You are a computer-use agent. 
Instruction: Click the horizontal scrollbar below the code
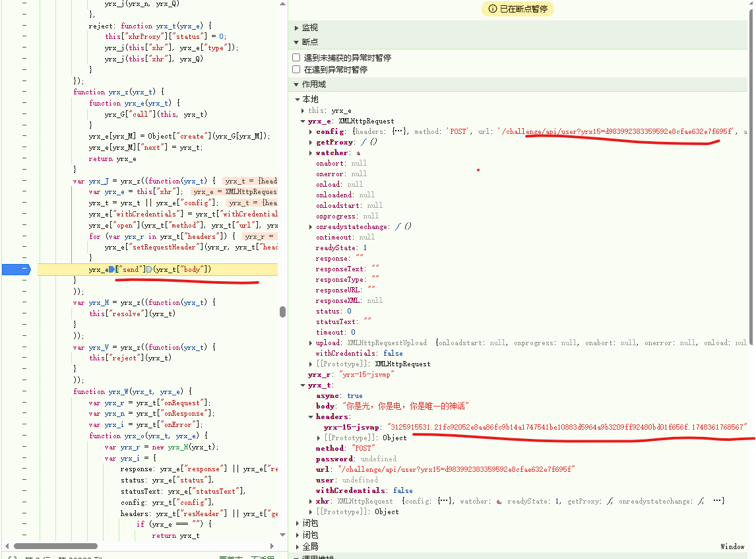56,546
